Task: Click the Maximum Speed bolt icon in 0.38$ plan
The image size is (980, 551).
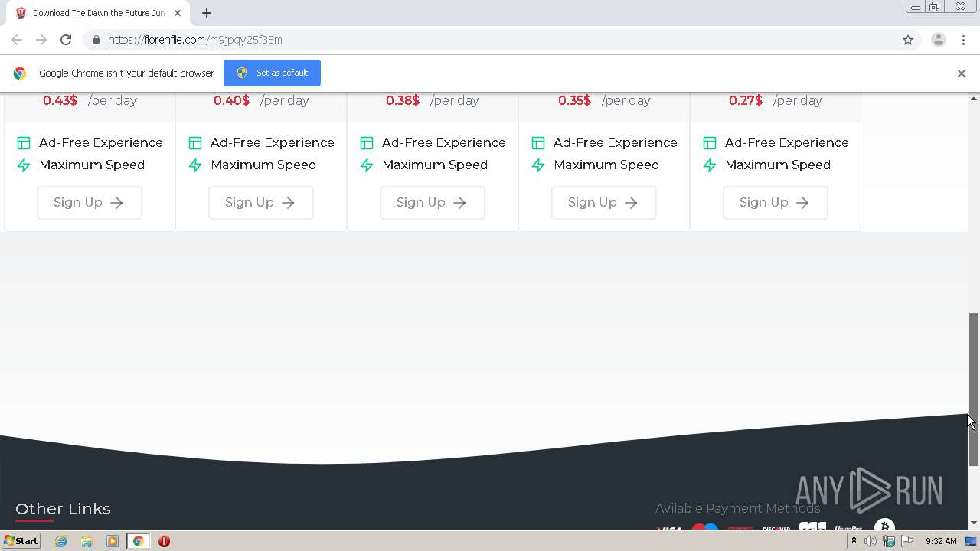Action: [367, 165]
